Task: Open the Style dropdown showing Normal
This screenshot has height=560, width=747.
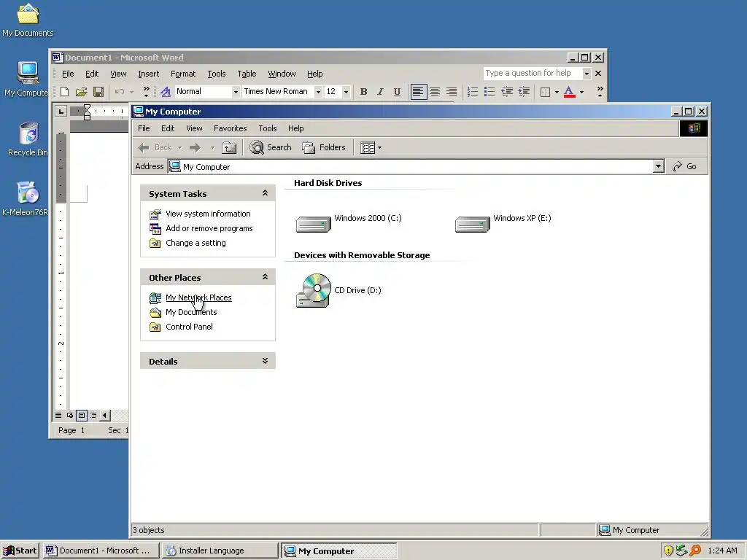Action: pyautogui.click(x=236, y=92)
